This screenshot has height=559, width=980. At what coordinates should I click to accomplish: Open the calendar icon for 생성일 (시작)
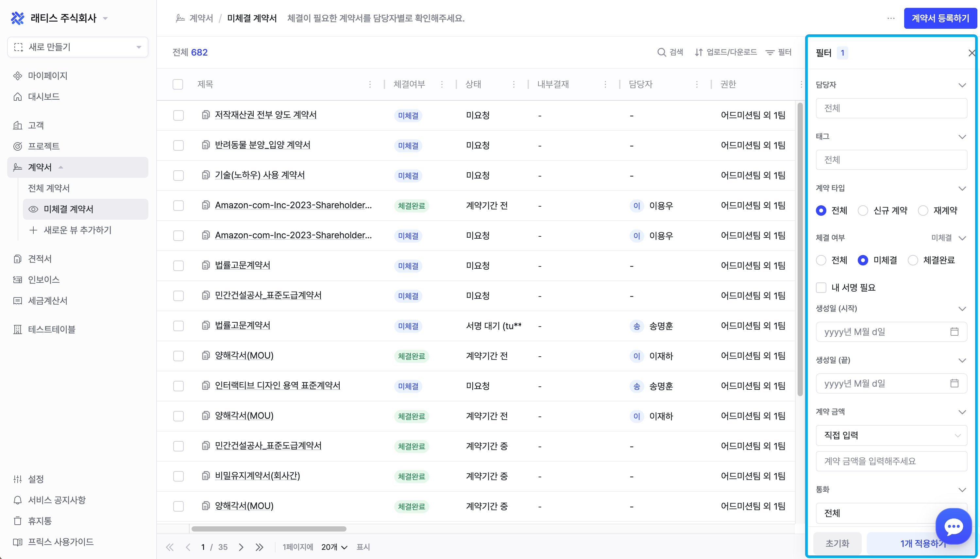coord(954,332)
